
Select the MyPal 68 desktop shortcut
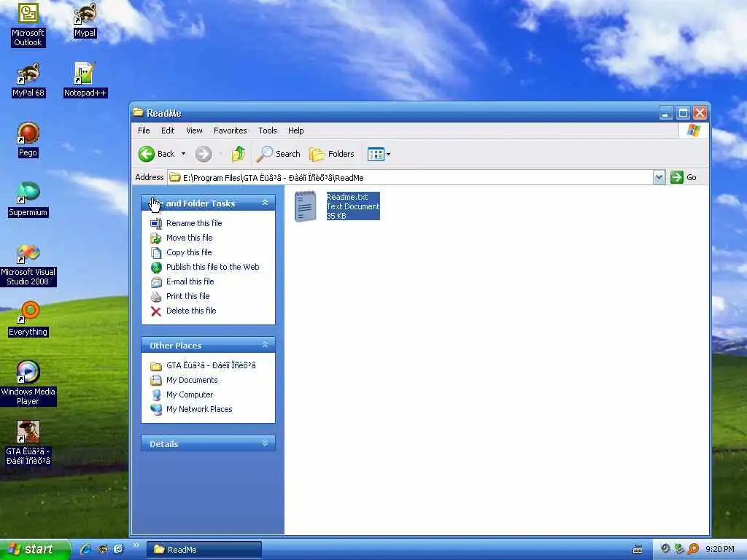28,80
